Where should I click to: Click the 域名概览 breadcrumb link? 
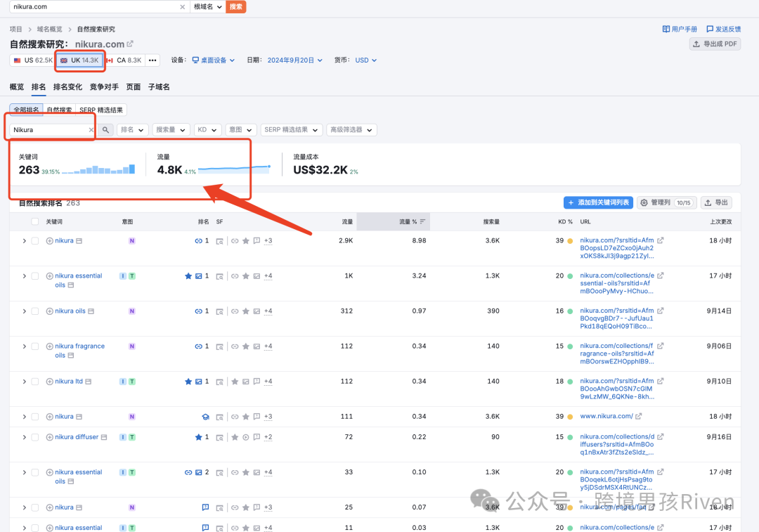pos(50,29)
